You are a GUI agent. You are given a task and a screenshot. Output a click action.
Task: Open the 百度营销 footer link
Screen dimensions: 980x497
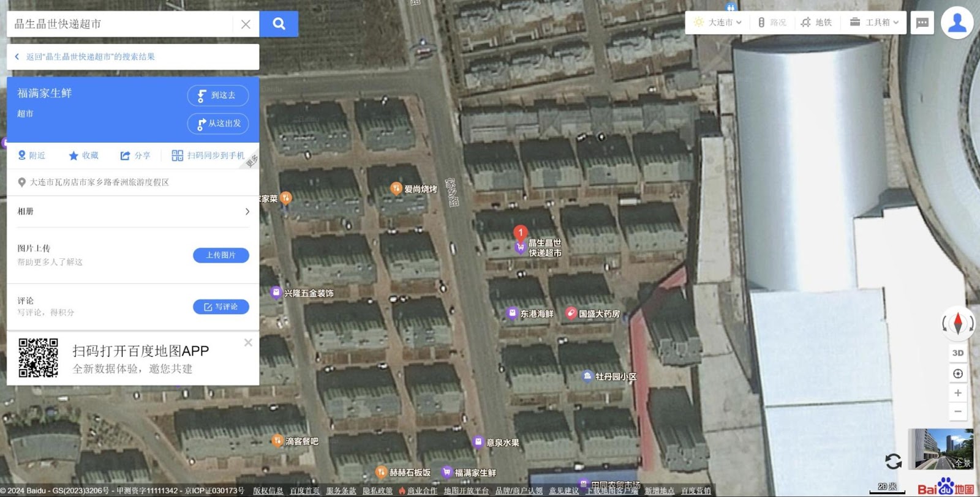click(x=696, y=491)
